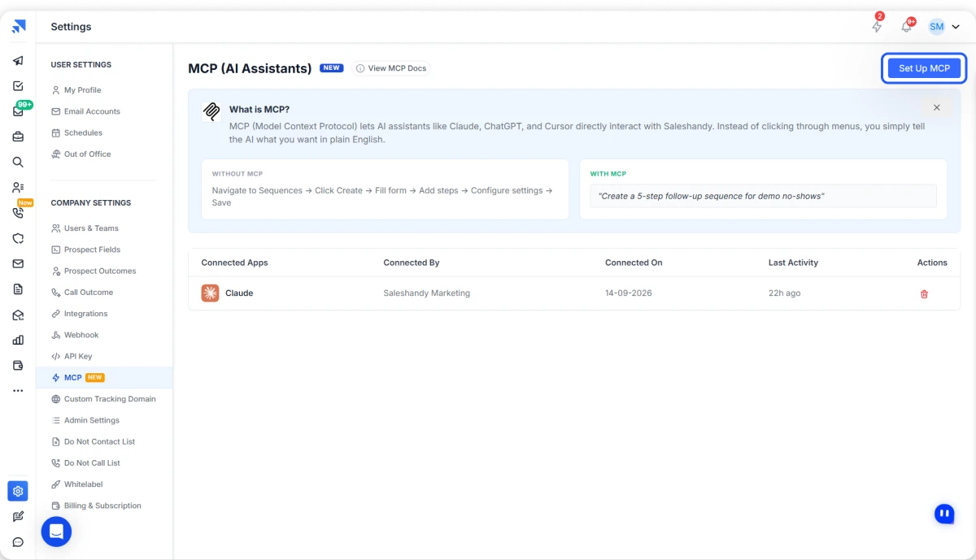Click the Saleshandy logo icon

coord(18,27)
